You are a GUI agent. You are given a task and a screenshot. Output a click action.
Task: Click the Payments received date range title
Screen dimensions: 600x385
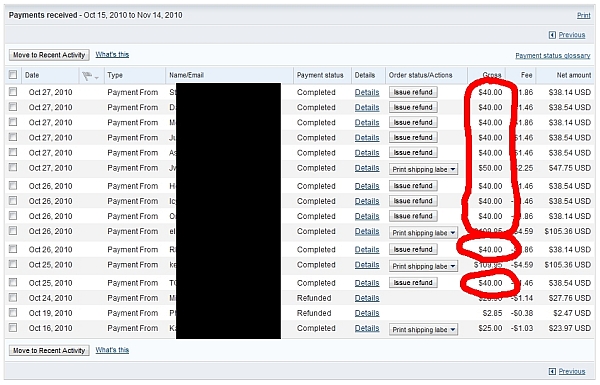click(x=95, y=15)
